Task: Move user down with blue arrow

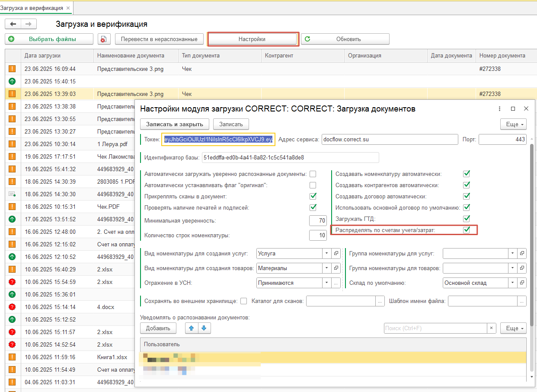Action: click(x=204, y=328)
